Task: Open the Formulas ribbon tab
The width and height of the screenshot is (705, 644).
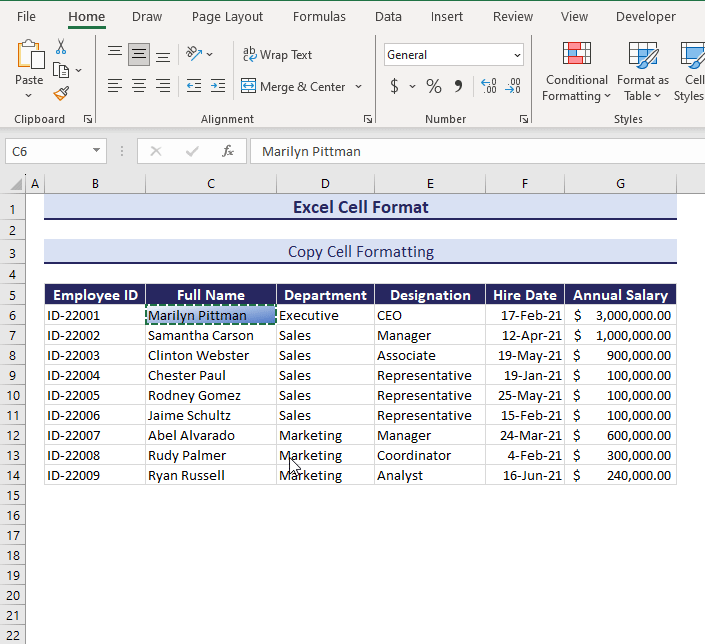Action: [x=319, y=17]
